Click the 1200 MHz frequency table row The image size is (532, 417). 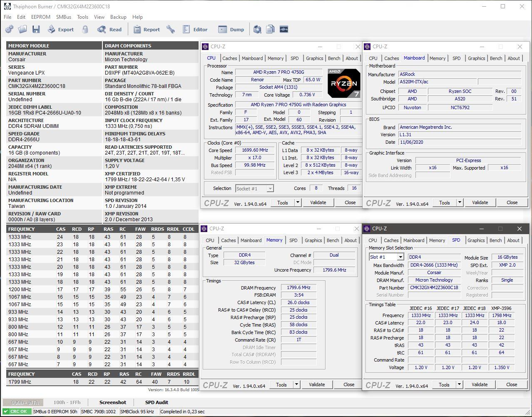tap(102, 289)
